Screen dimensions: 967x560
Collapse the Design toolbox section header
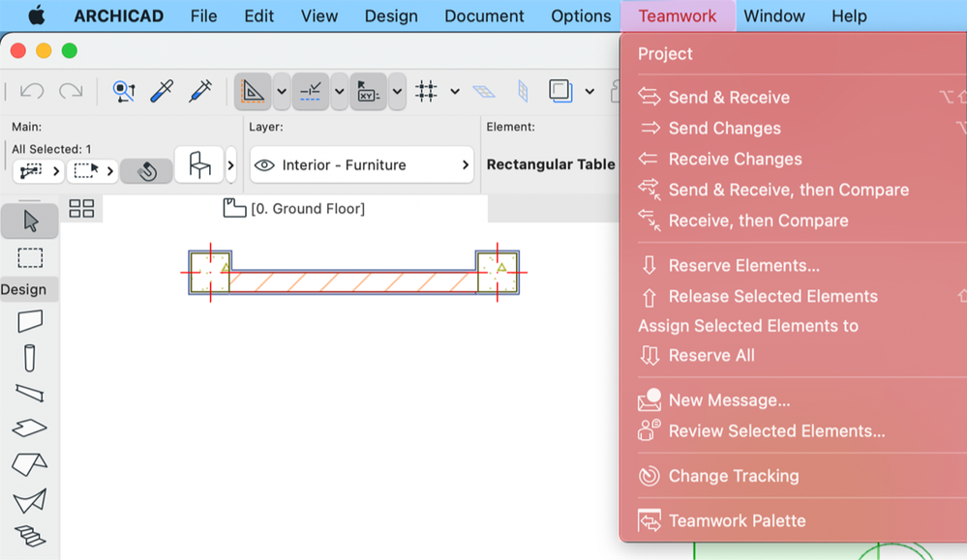point(29,289)
